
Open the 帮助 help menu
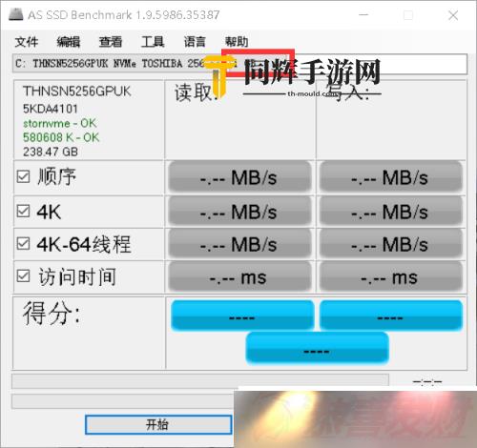point(237,42)
